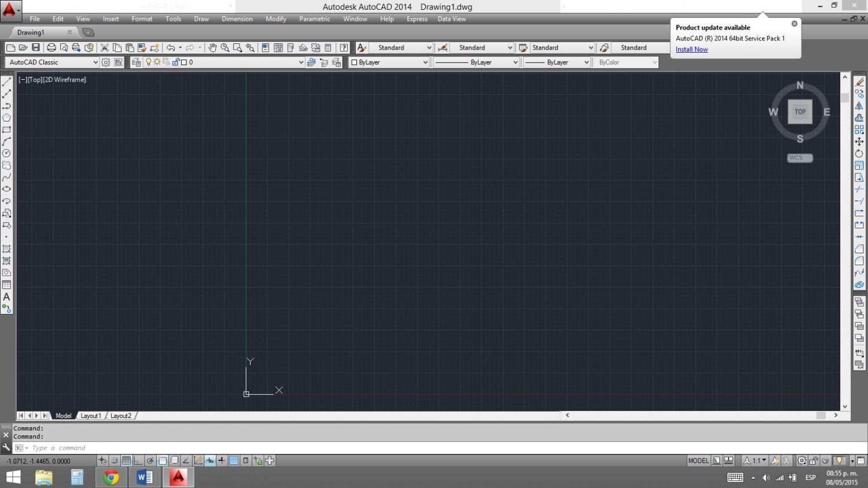The image size is (868, 488).
Task: Click the Open file folder icon
Action: [23, 47]
